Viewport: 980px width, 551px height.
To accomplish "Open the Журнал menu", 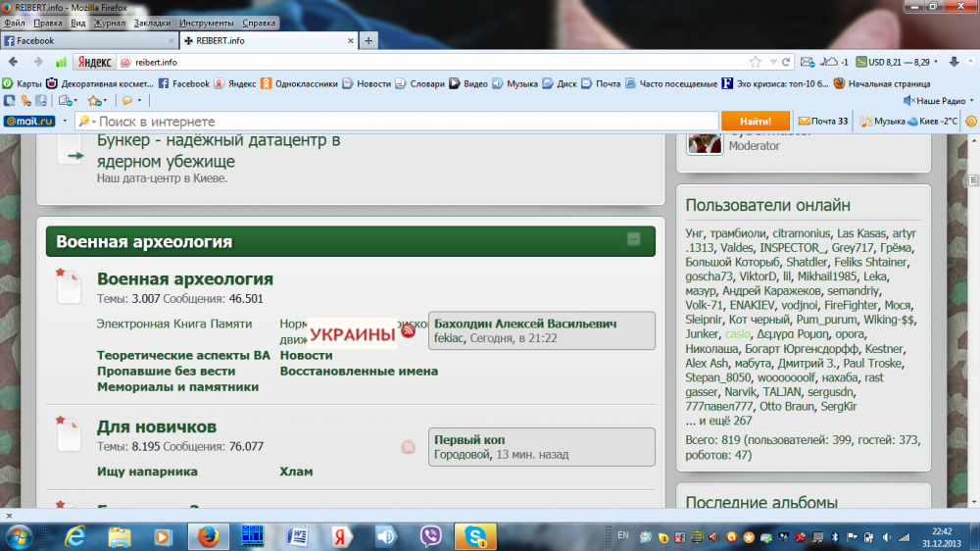I will [110, 24].
